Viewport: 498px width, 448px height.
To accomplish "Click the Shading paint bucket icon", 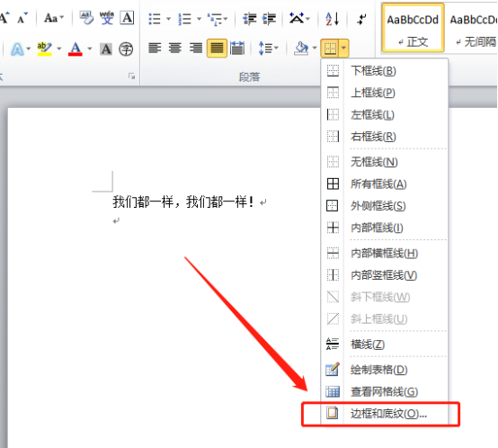I will pos(301,49).
